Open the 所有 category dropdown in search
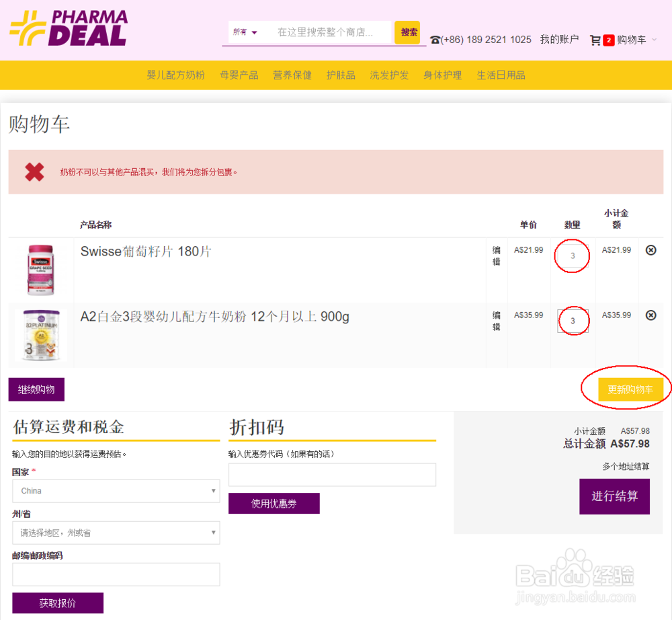The width and height of the screenshot is (672, 620). pyautogui.click(x=245, y=32)
